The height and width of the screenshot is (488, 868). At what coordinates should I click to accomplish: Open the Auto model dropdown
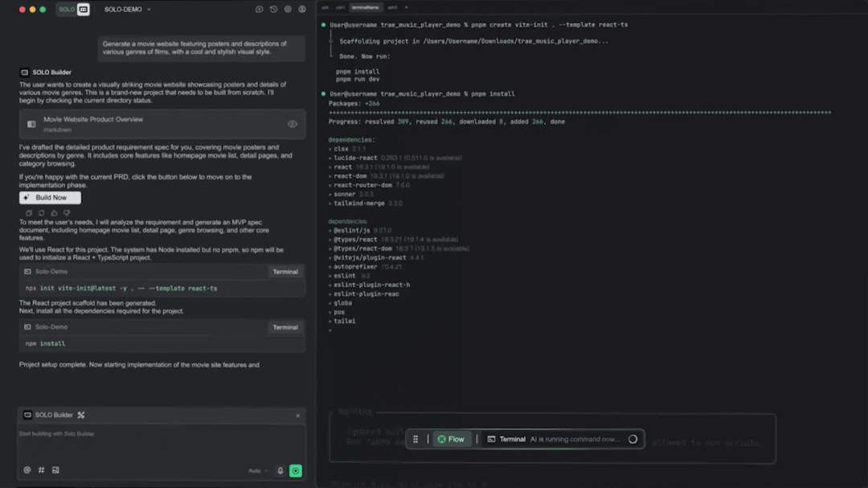click(x=258, y=471)
